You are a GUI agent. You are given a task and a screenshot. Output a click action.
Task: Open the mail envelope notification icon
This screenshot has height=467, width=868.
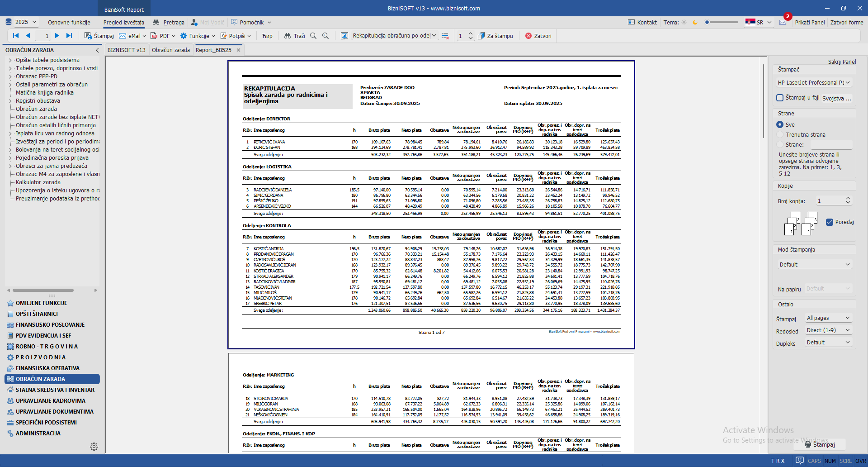click(783, 22)
